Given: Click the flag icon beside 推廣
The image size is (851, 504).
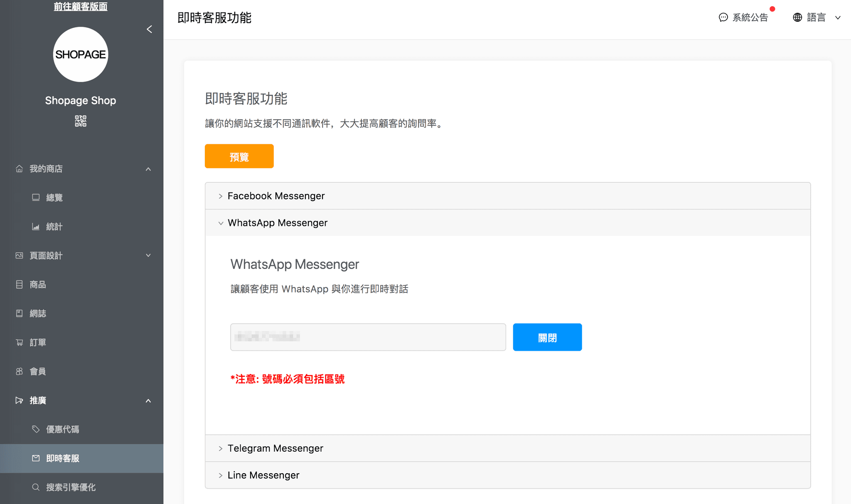Looking at the screenshot, I should point(19,401).
